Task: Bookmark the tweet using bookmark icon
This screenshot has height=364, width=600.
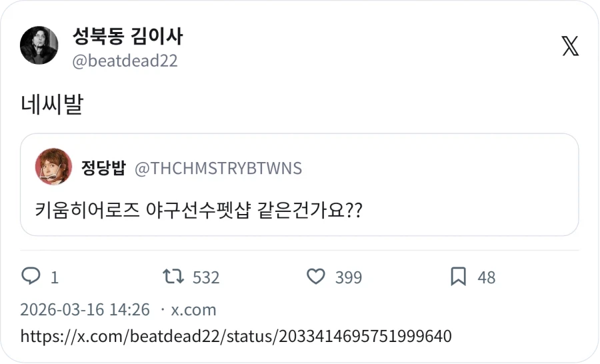Action: click(458, 277)
